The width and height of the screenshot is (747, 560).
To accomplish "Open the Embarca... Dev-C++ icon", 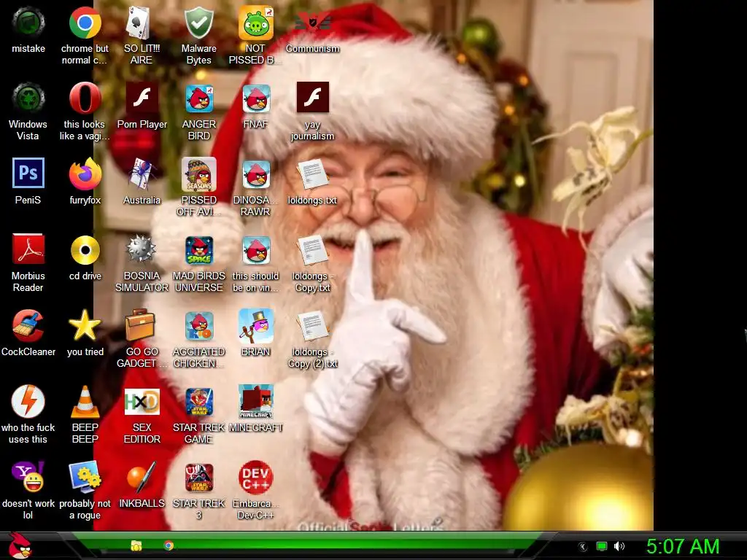I will (x=256, y=477).
